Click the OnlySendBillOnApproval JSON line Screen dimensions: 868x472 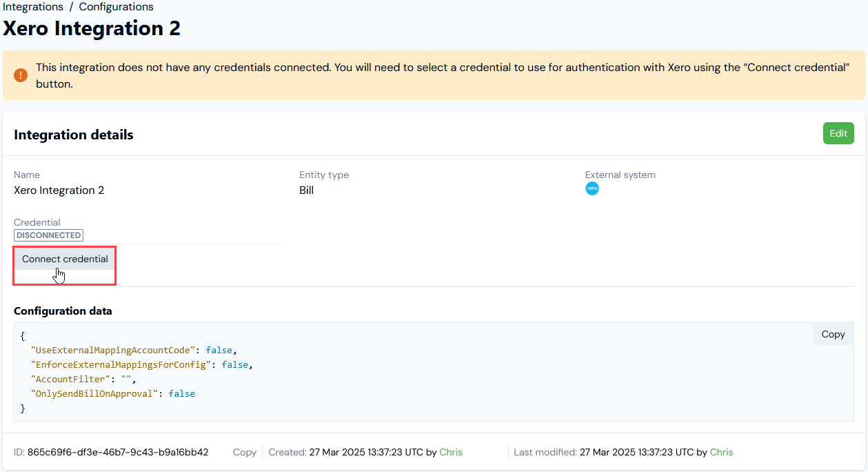[x=112, y=393]
